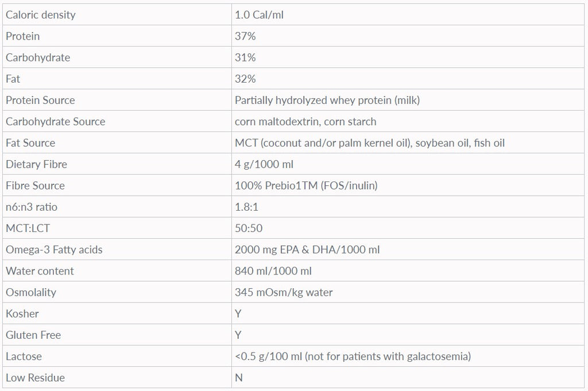The width and height of the screenshot is (588, 391).
Task: Click corn maltodextrin, corn starch cell
Action: [305, 121]
